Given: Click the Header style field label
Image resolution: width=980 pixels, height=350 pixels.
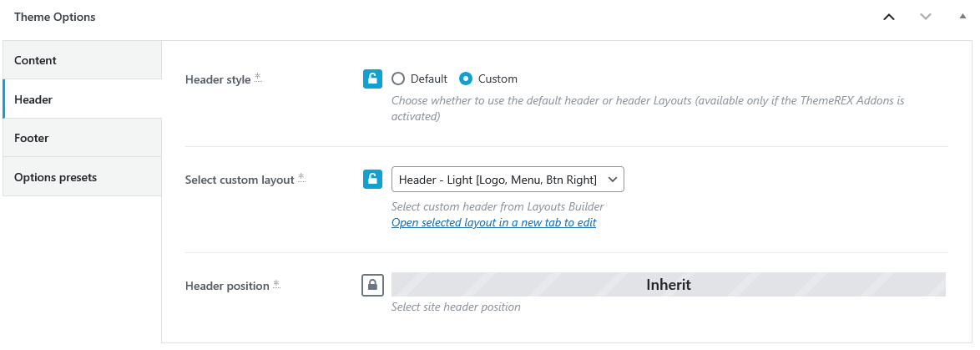Looking at the screenshot, I should [x=217, y=79].
